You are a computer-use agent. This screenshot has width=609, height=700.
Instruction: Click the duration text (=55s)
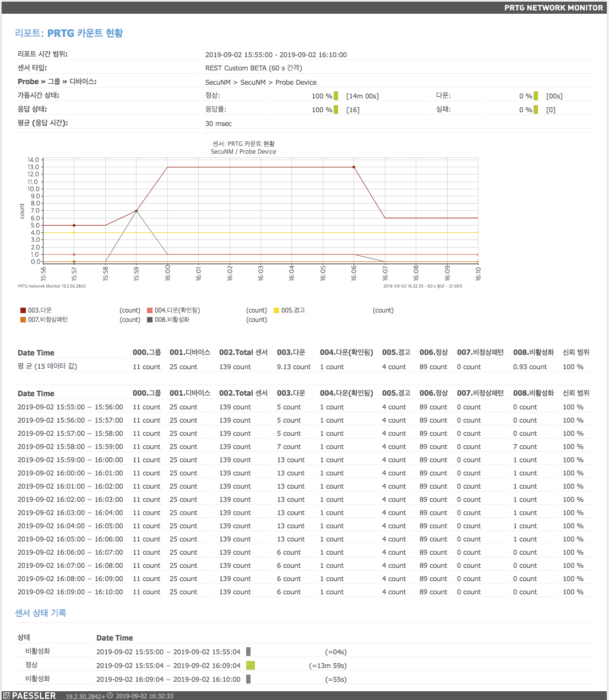[336, 680]
